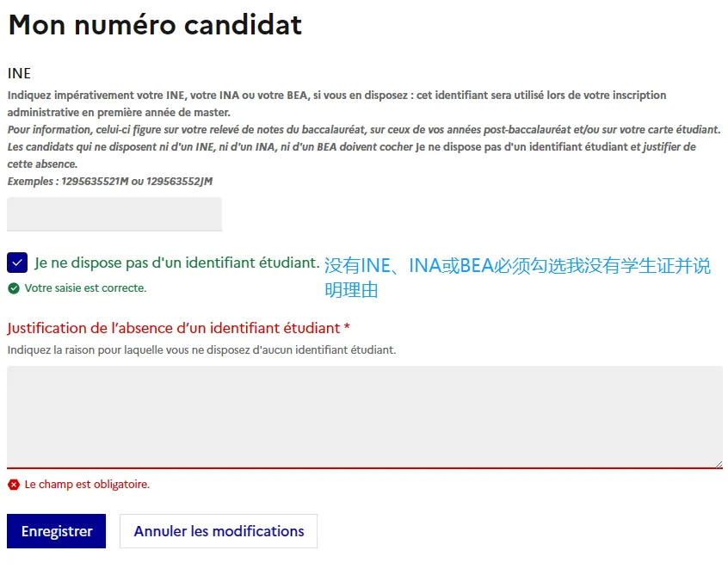The width and height of the screenshot is (728, 569).
Task: Uncheck the no student identifier checkbox
Action: (16, 263)
